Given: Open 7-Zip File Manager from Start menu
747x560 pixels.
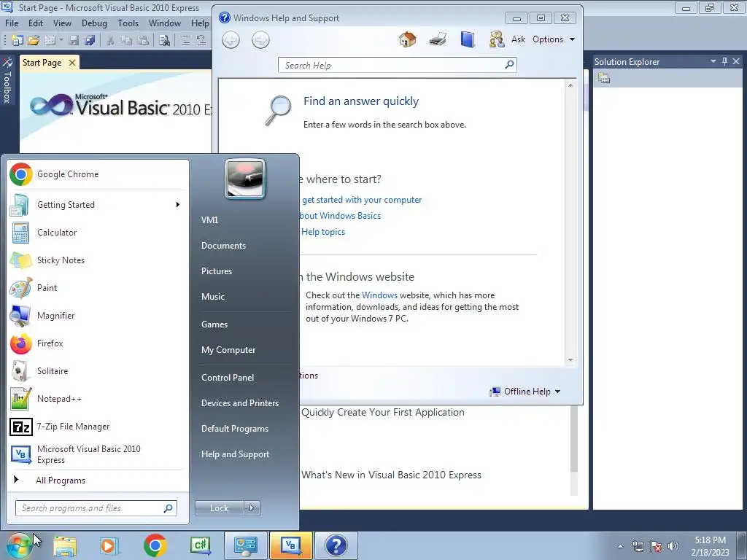Looking at the screenshot, I should (98, 426).
